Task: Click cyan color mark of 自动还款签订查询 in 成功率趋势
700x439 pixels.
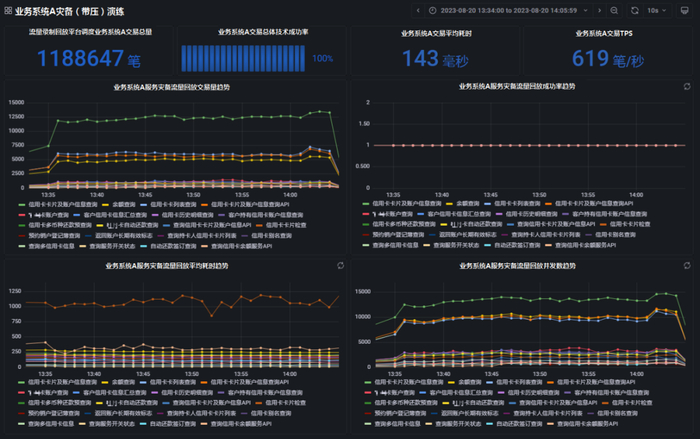Action: pos(488,245)
